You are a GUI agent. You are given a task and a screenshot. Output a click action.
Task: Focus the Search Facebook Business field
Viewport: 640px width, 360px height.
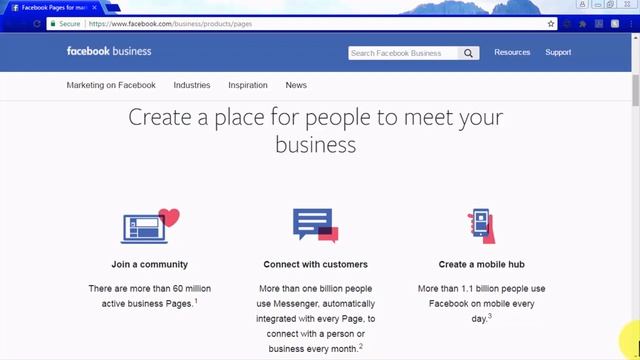pos(403,53)
